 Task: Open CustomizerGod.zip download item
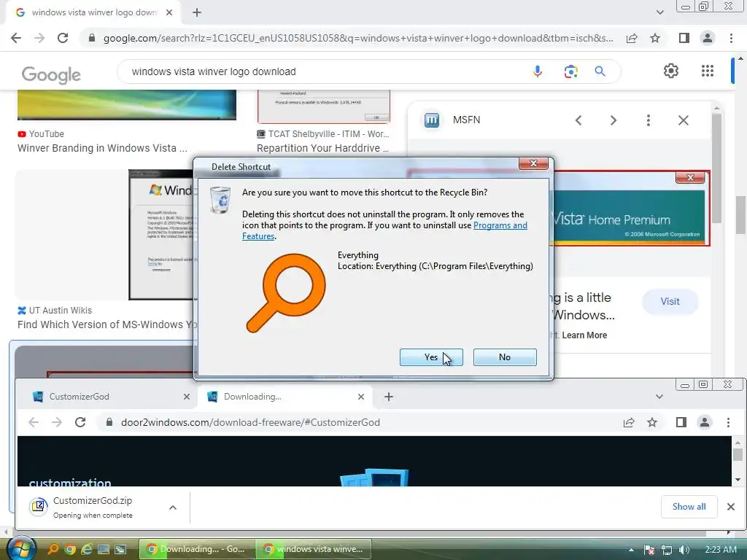point(93,507)
